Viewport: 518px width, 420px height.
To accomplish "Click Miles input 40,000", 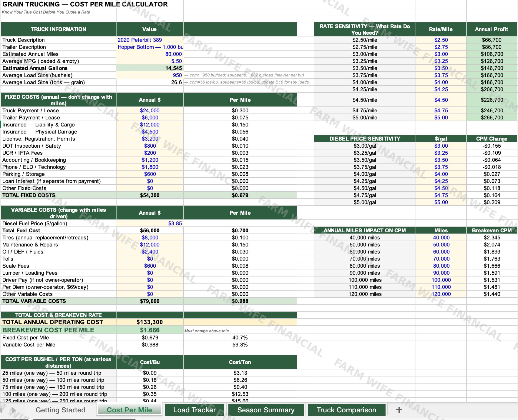I will pos(441,238).
